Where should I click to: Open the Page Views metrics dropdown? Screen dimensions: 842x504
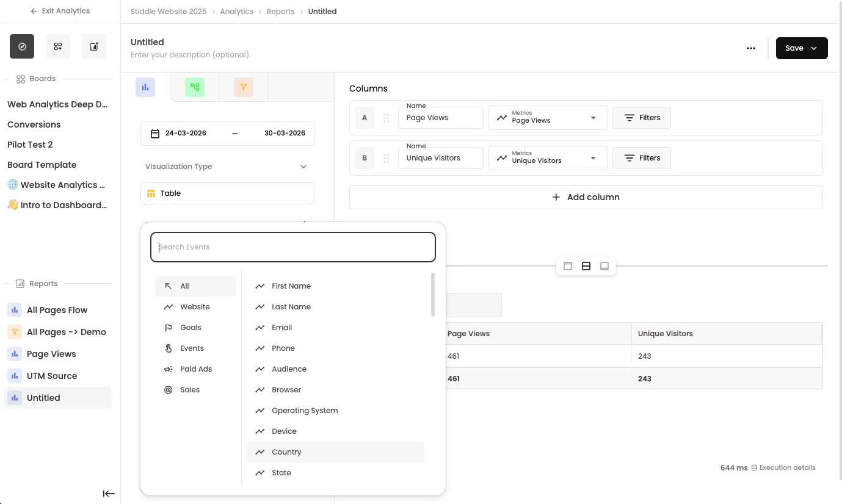(x=548, y=118)
